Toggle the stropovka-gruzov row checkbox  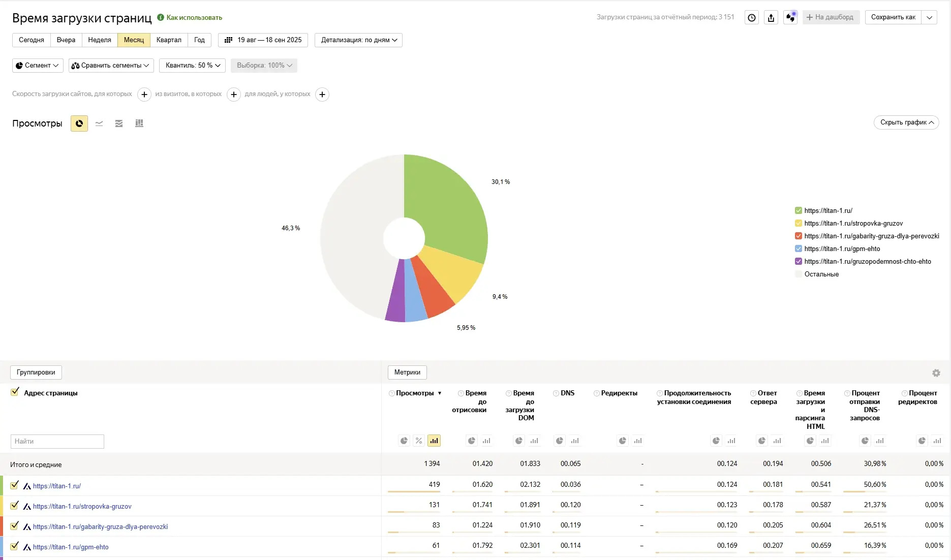[x=15, y=506]
